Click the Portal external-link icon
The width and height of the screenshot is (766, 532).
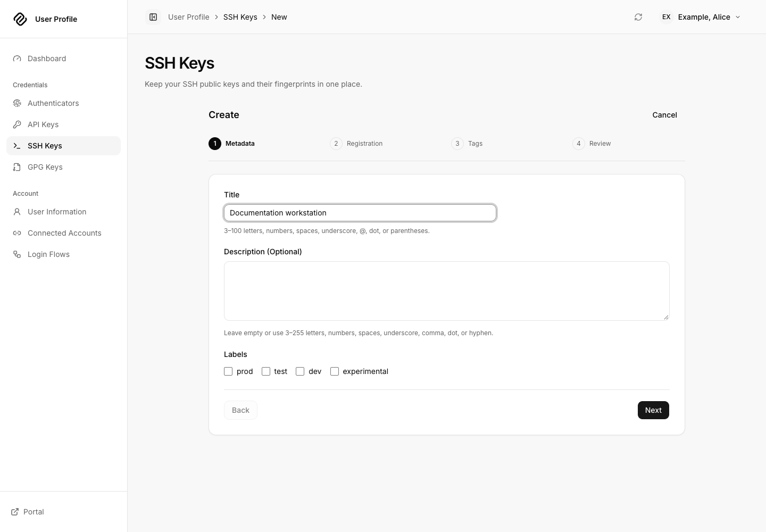[x=15, y=512]
